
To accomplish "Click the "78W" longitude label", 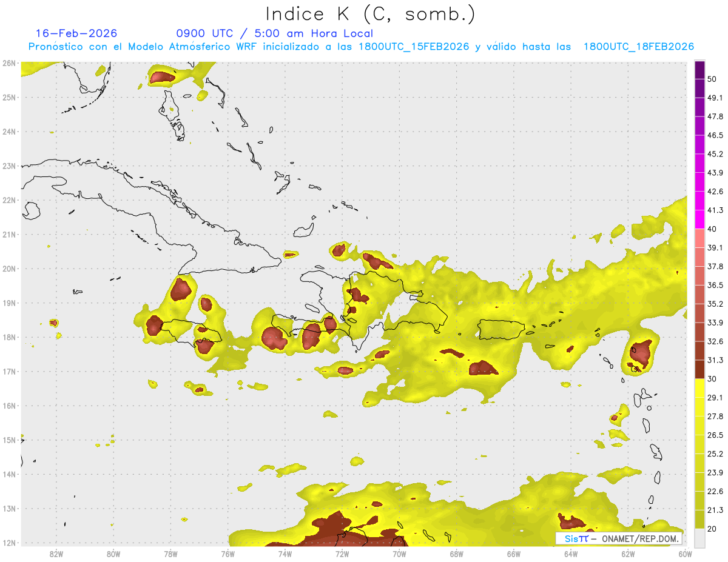I will (170, 554).
